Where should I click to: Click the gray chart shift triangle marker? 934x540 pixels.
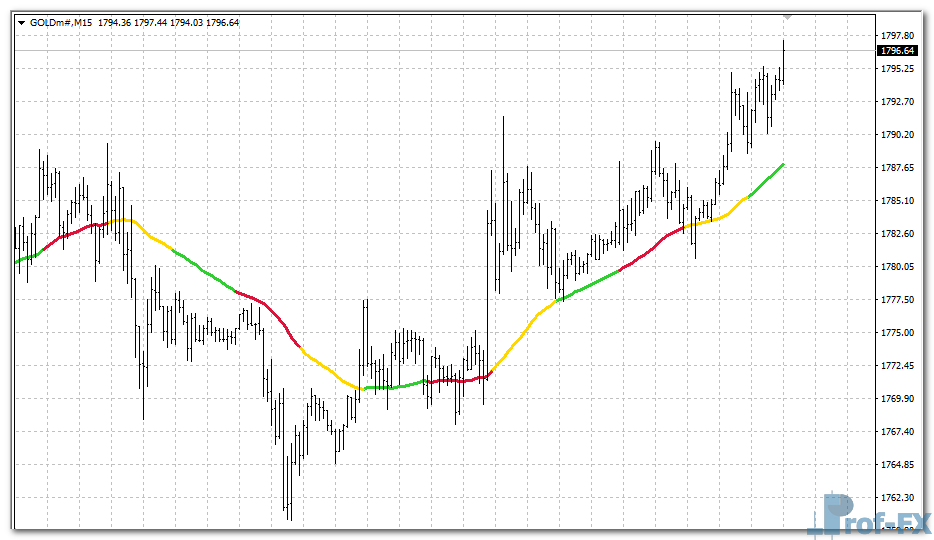click(x=788, y=16)
